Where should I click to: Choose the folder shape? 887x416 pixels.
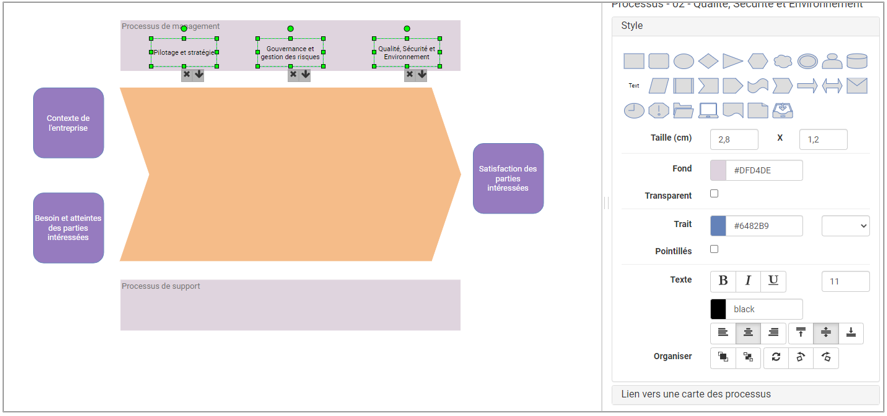tap(683, 111)
